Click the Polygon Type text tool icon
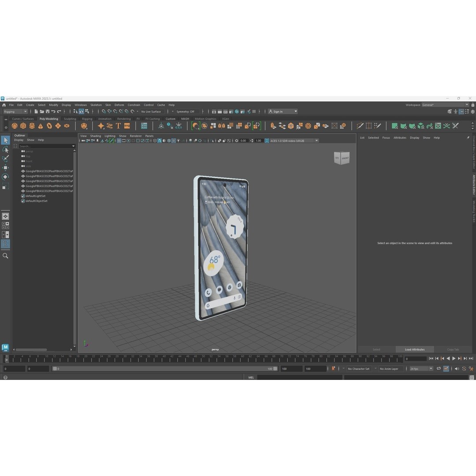The width and height of the screenshot is (476, 476). [119, 126]
